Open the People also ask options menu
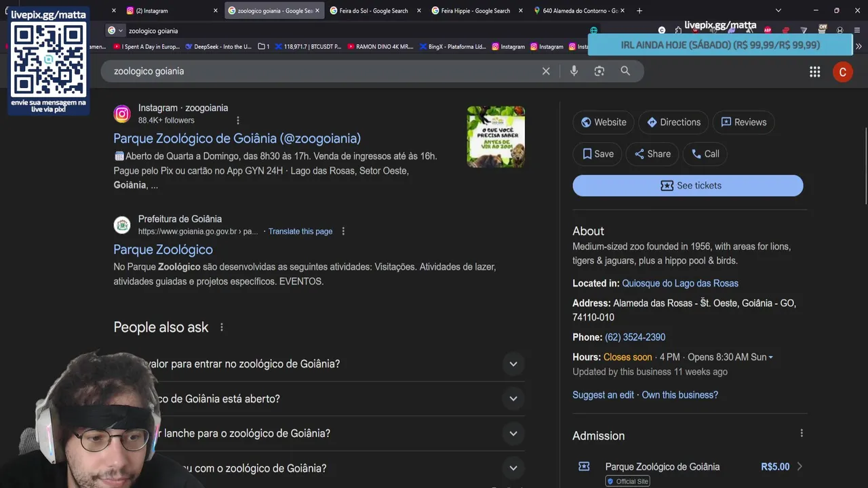The image size is (868, 488). click(x=221, y=327)
